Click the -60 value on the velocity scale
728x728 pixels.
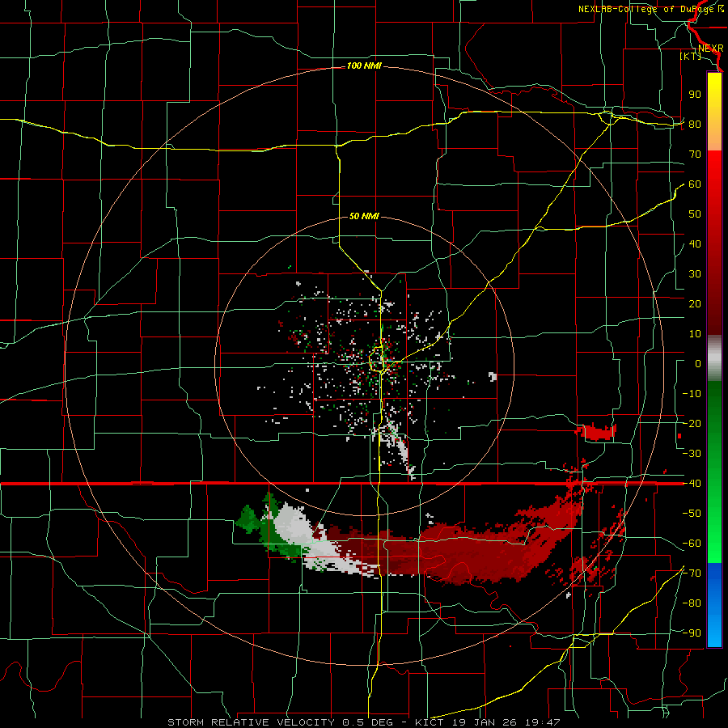[692, 544]
